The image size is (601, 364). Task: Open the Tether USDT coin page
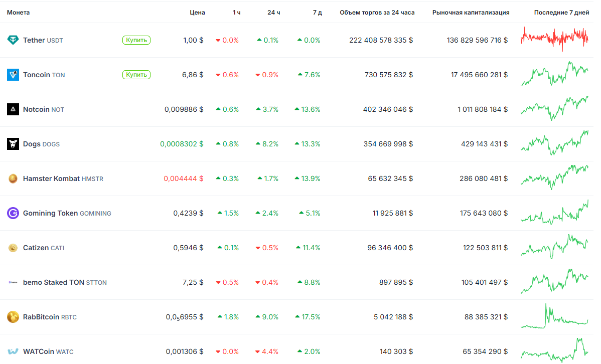click(x=43, y=40)
